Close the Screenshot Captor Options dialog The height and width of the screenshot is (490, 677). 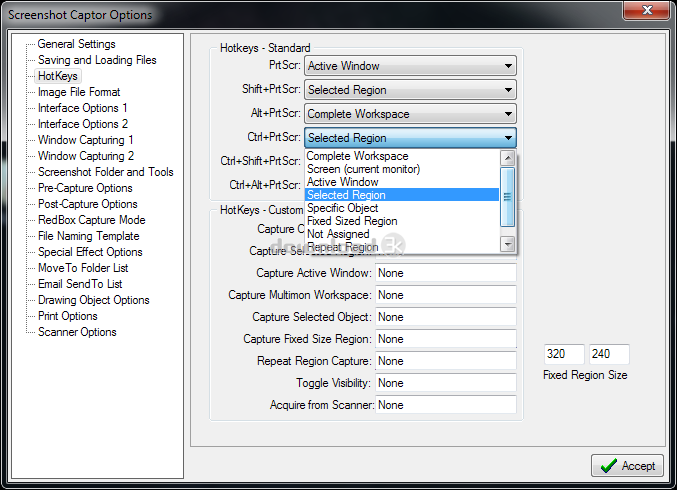tap(647, 9)
